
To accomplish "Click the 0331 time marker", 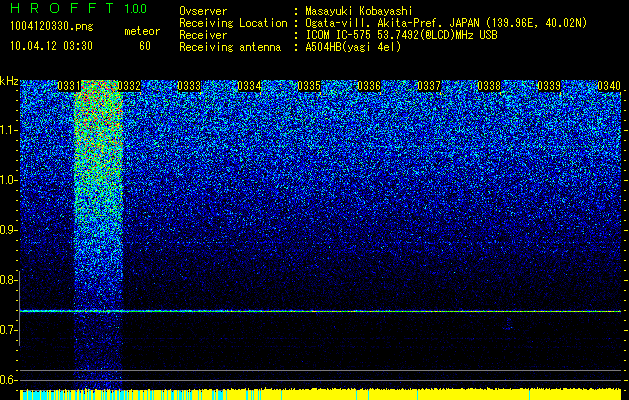I will click(x=69, y=86).
